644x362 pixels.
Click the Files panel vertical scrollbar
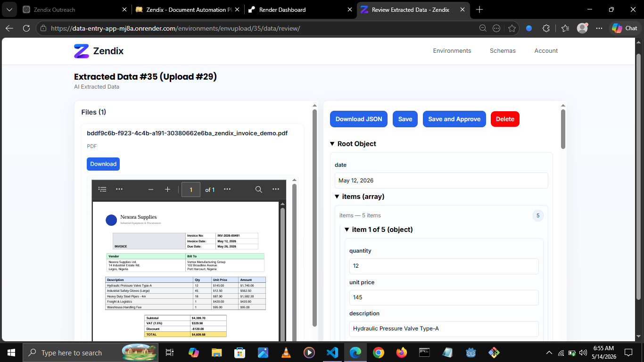coord(314,218)
